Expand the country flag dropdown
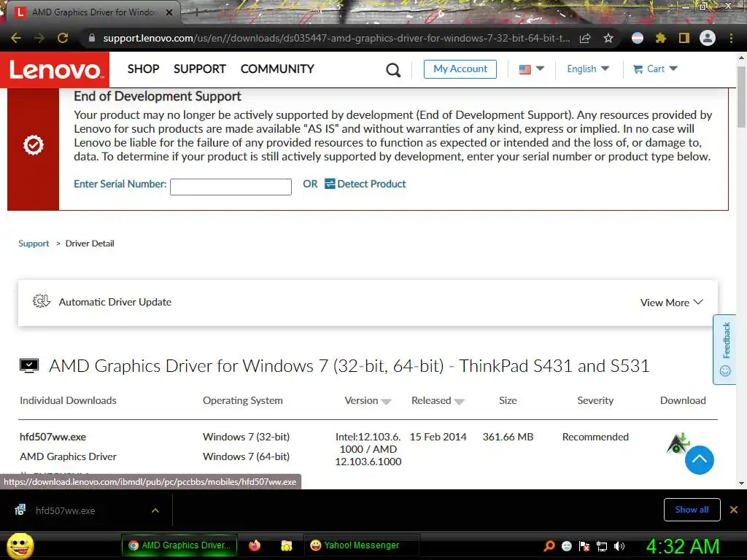The image size is (747, 560). (531, 69)
